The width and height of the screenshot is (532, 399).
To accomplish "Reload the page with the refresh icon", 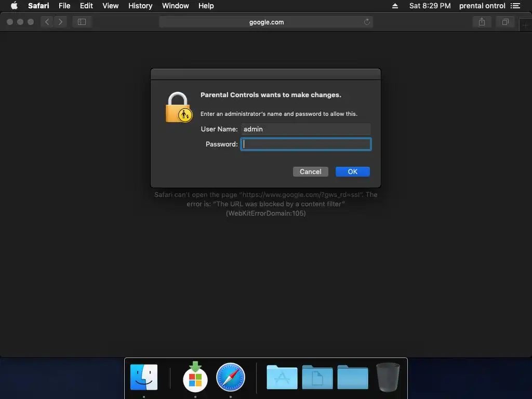I will point(367,22).
